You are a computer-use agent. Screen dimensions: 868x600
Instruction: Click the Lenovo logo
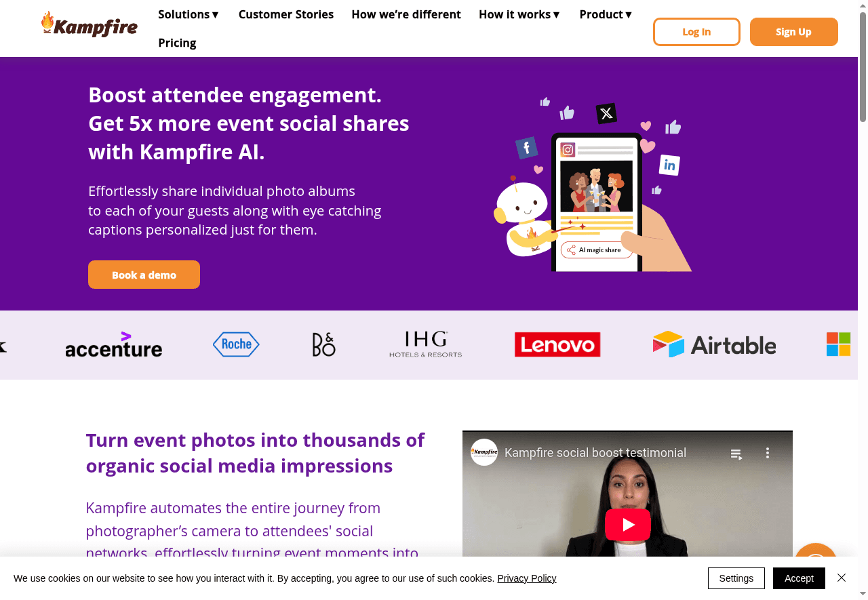click(x=557, y=344)
